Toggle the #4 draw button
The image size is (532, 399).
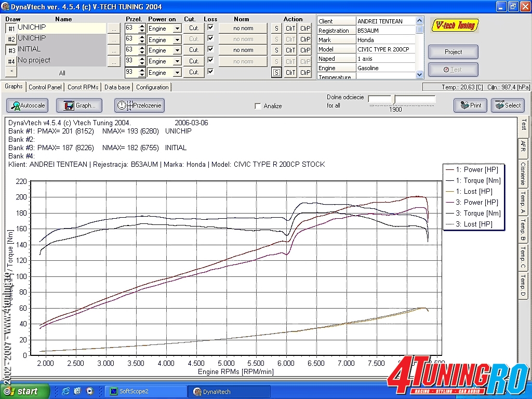tap(11, 61)
